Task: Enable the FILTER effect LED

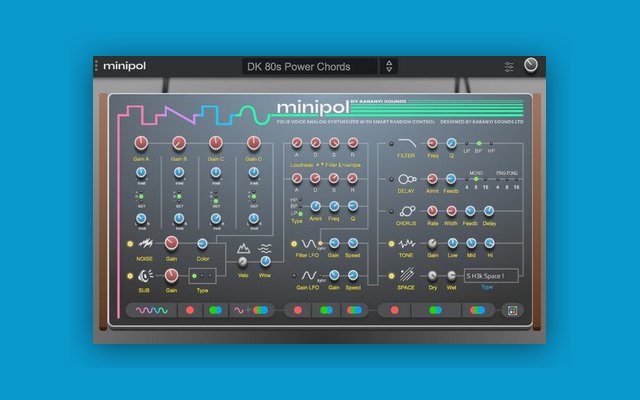Action: (x=391, y=144)
